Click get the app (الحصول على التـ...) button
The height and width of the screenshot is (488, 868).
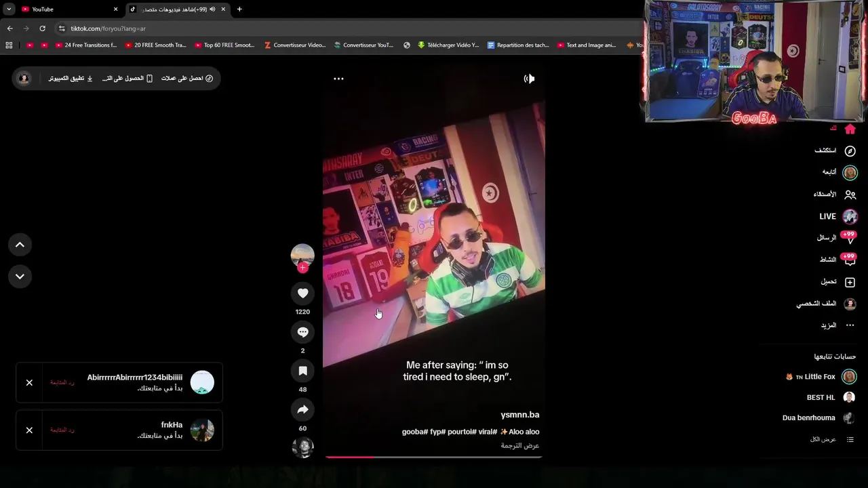click(x=127, y=79)
